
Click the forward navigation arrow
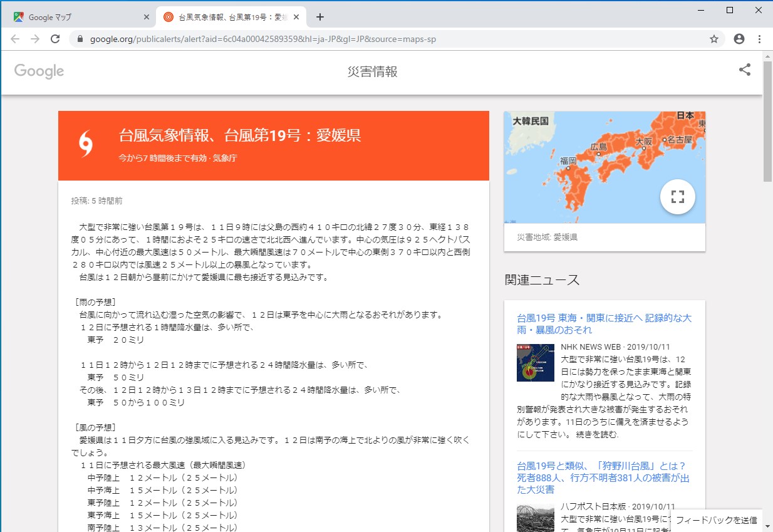tap(35, 38)
